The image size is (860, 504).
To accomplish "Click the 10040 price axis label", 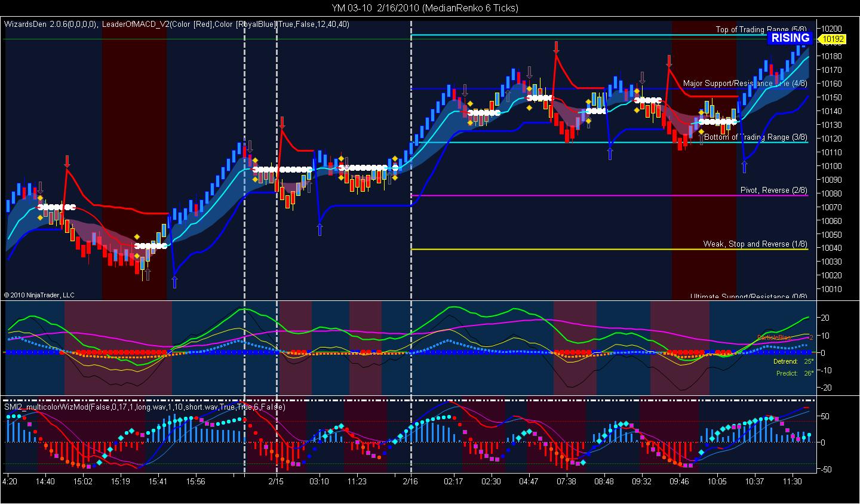I will (x=831, y=248).
